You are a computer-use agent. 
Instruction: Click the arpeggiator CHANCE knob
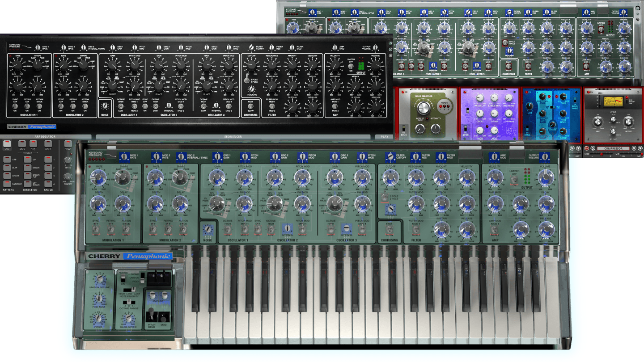pyautogui.click(x=68, y=176)
